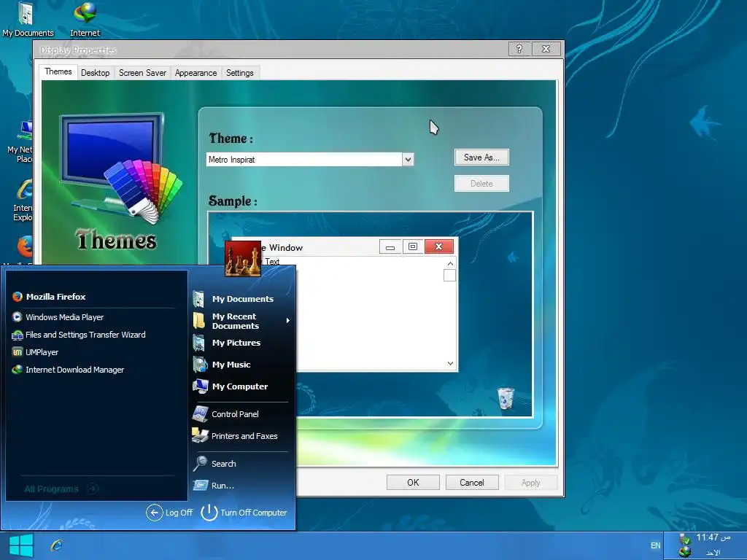The height and width of the screenshot is (560, 747).
Task: Click the Display Properties title bar
Action: 271,50
